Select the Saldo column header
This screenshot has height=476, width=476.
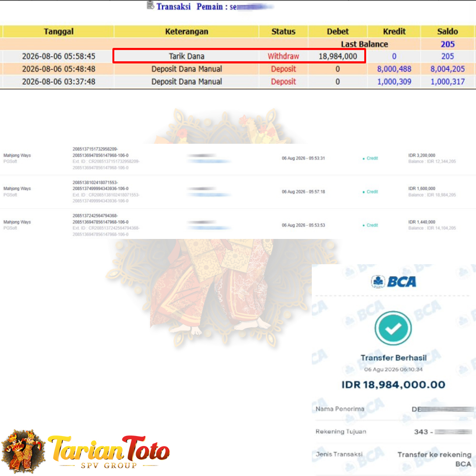tap(447, 31)
